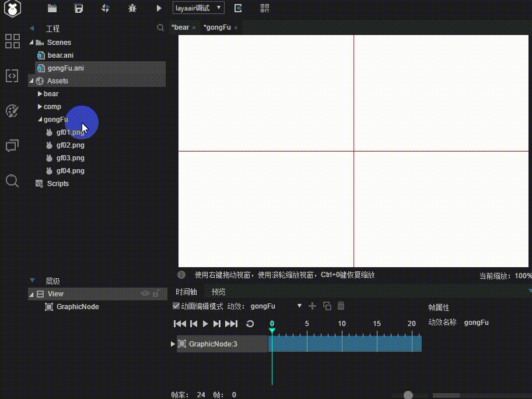The width and height of the screenshot is (532, 399).
Task: Click frame 10 on the timeline ruler
Action: click(x=342, y=324)
